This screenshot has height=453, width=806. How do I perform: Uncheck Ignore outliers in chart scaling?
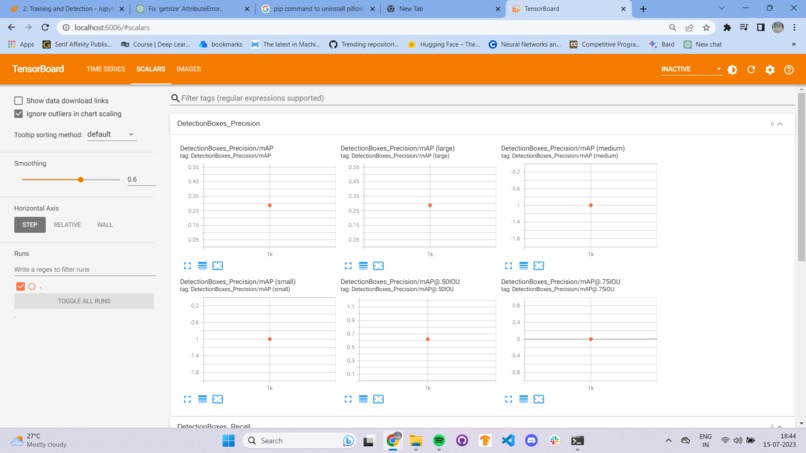pyautogui.click(x=19, y=114)
